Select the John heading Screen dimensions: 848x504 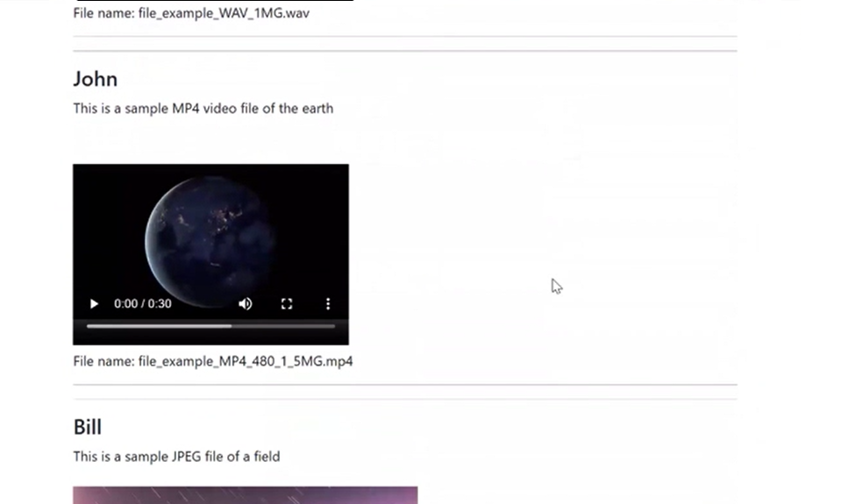coord(96,79)
